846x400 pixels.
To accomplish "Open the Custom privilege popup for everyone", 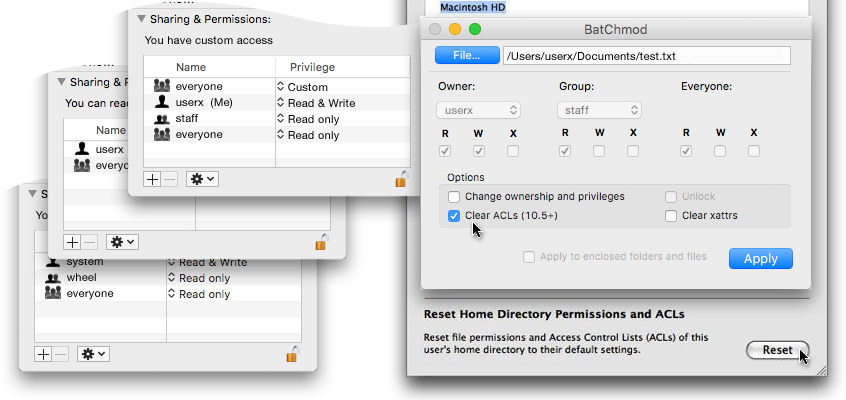I will [302, 86].
